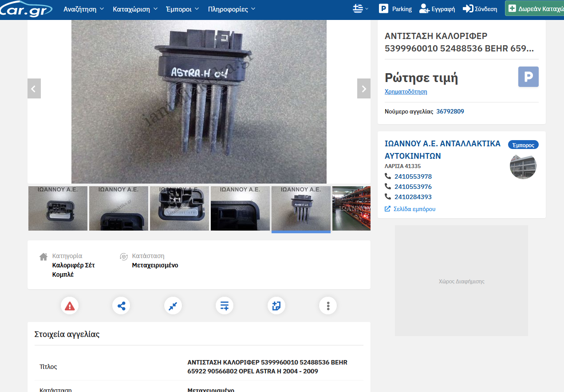Click the house icon beside Κατηγορία
The height and width of the screenshot is (392, 564).
[x=43, y=256]
